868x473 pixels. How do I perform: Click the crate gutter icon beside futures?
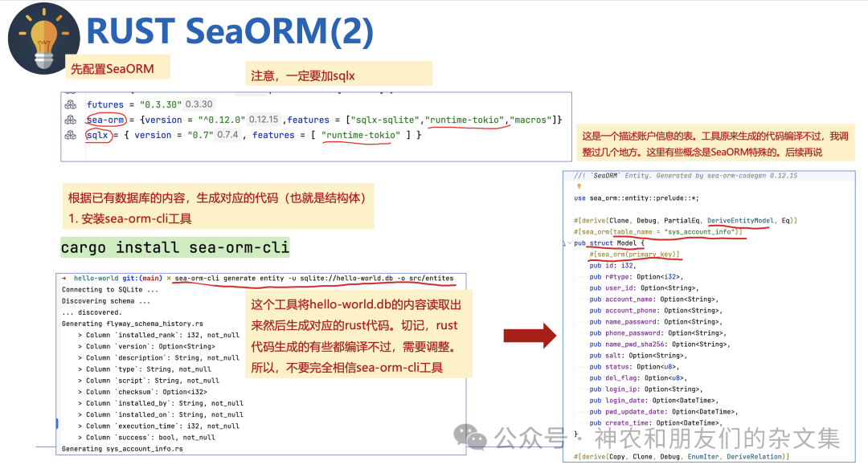[70, 104]
